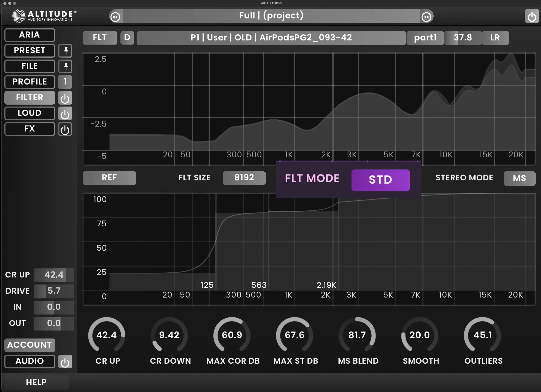
Task: Click the FLT button above the graph
Action: coord(100,38)
